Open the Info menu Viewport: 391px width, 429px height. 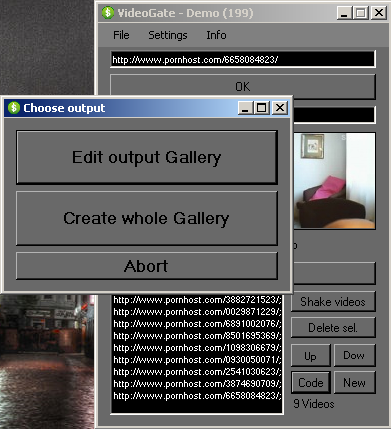pyautogui.click(x=216, y=35)
